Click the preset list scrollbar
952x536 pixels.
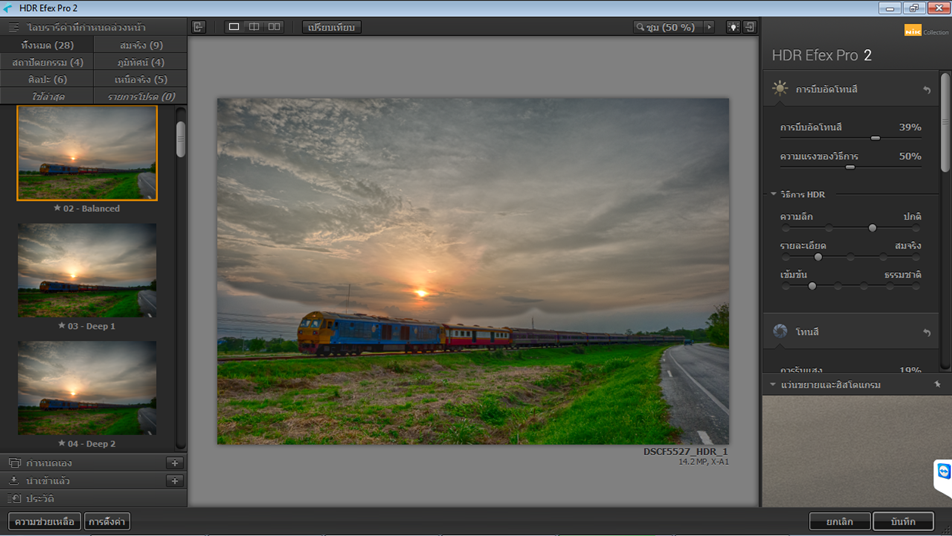pyautogui.click(x=180, y=140)
